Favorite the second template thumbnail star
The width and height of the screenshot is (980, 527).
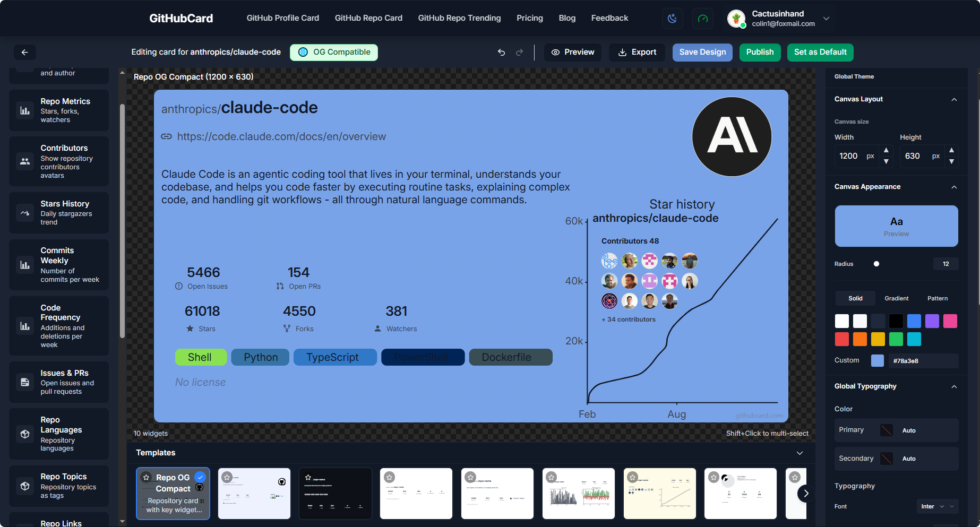[x=227, y=477]
